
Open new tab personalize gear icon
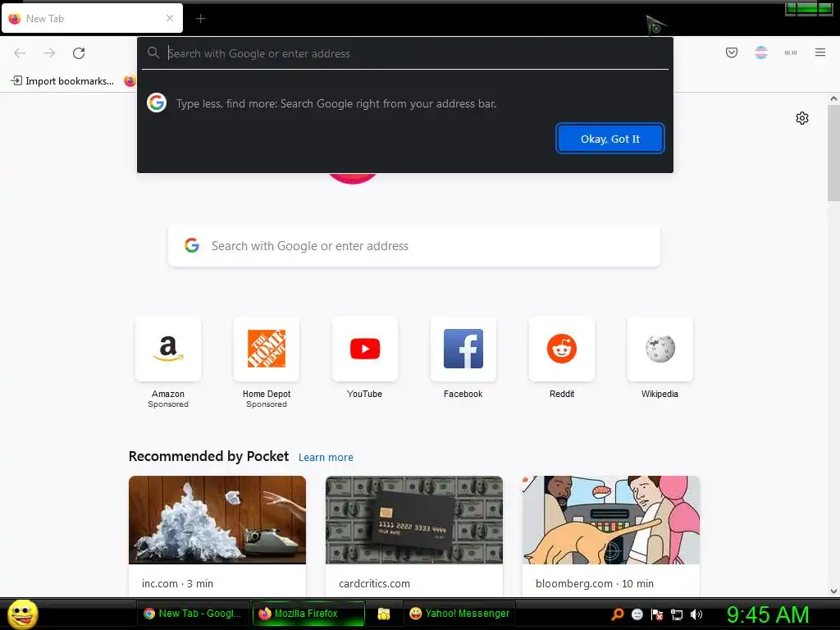point(802,118)
